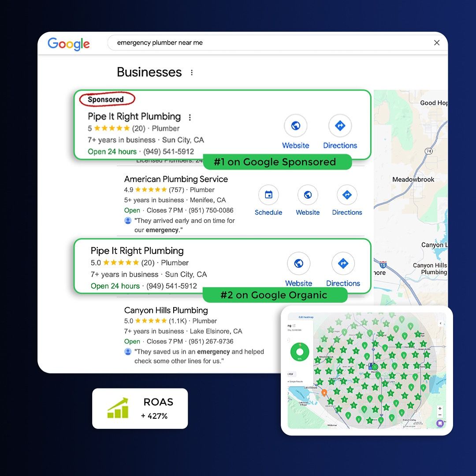The width and height of the screenshot is (476, 476).
Task: Click the Canyon Hills Plumbing label on the results map
Action: 430,269
